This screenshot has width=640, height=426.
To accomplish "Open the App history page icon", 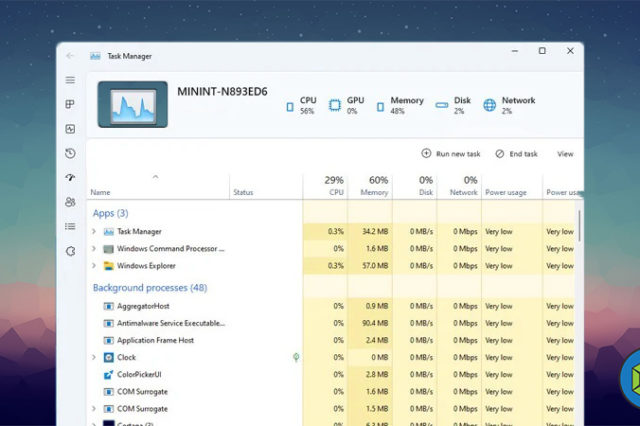I will coord(70,153).
